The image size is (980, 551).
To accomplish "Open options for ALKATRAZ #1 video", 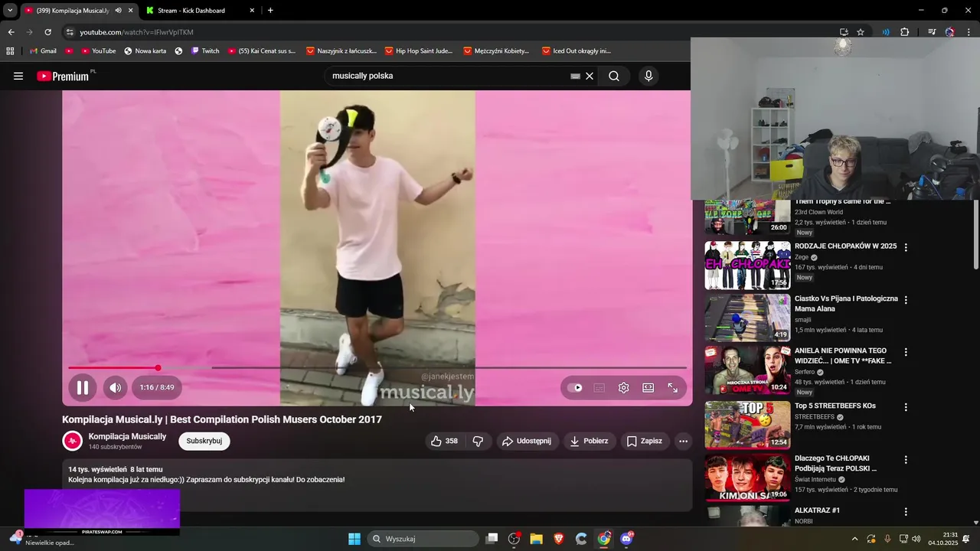I will pyautogui.click(x=906, y=511).
